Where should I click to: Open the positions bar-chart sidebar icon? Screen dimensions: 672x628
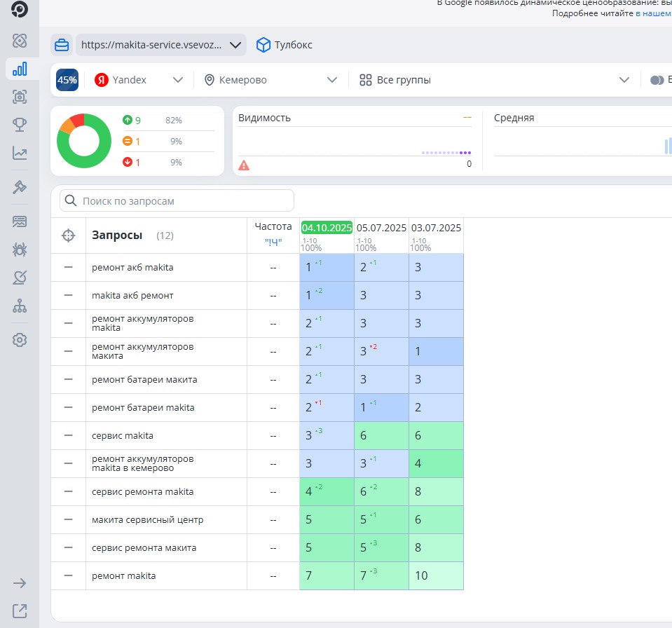tap(20, 69)
